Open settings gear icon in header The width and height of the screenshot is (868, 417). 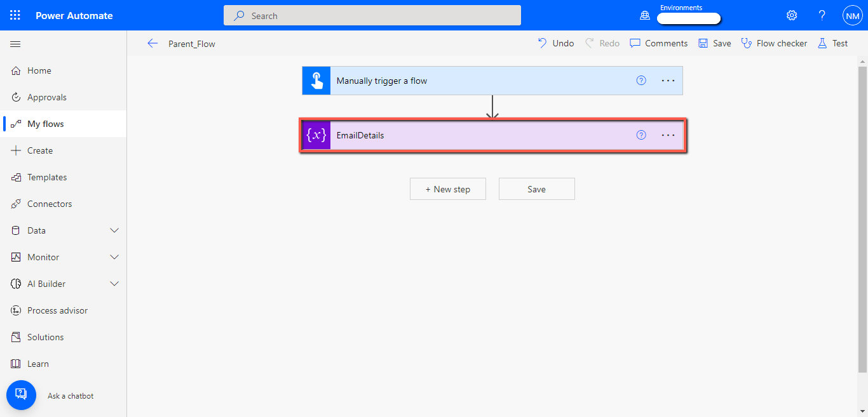tap(792, 15)
